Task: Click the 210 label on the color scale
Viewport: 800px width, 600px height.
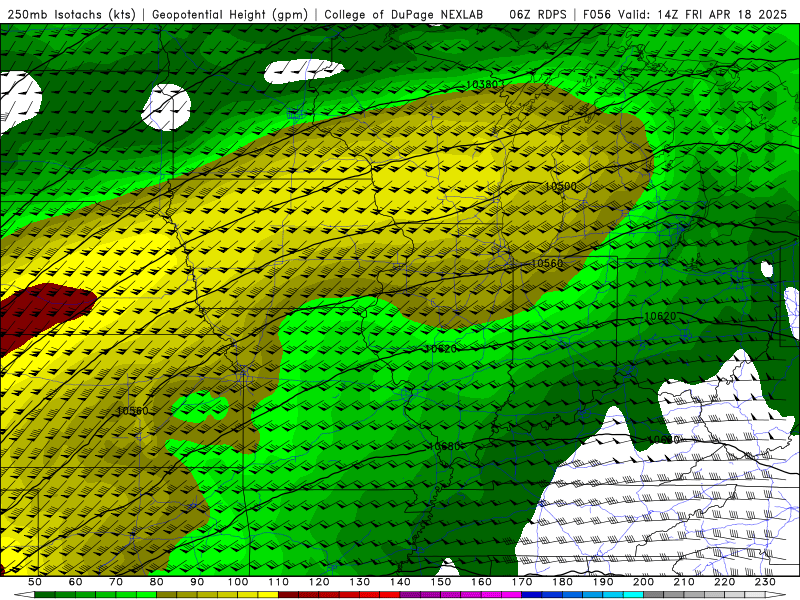Action: click(684, 582)
